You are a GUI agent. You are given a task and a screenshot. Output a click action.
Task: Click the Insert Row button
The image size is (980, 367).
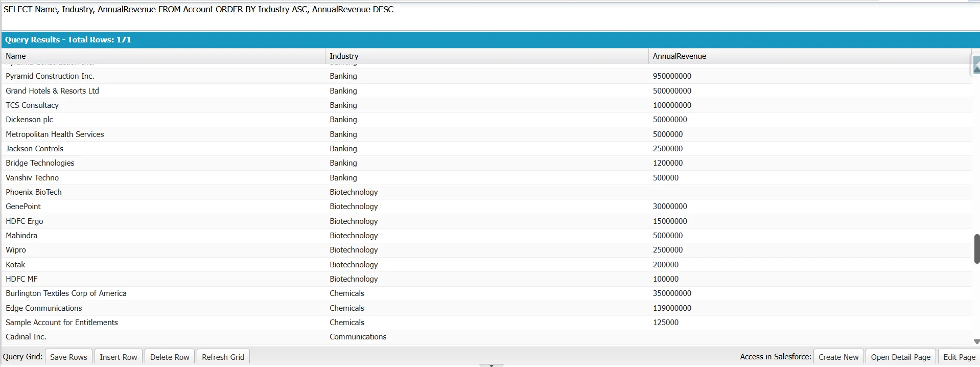tap(119, 357)
